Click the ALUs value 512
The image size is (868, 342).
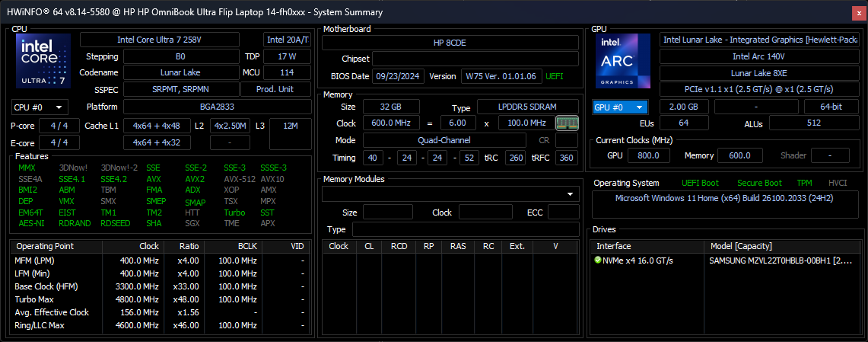tap(814, 123)
